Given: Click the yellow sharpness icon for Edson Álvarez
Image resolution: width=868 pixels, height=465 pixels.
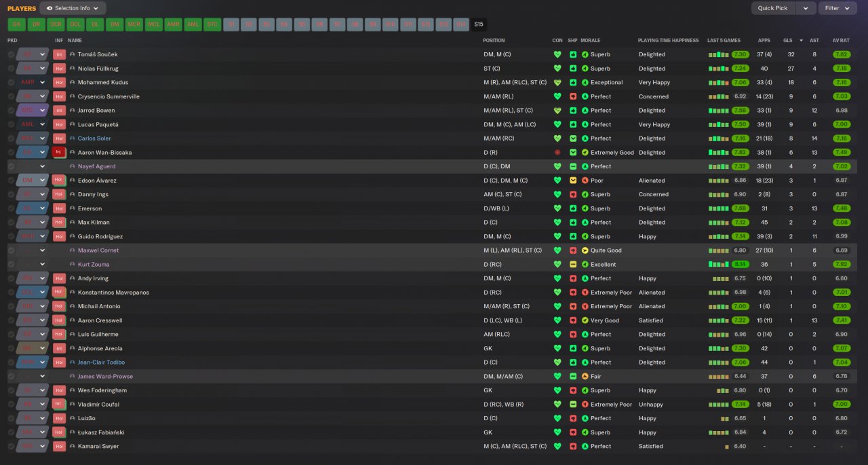Looking at the screenshot, I should pyautogui.click(x=573, y=180).
